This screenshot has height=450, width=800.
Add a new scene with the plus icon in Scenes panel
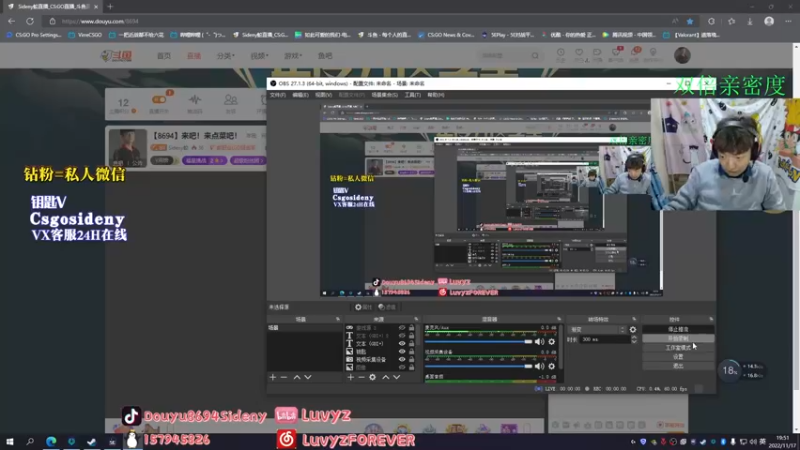[x=272, y=377]
